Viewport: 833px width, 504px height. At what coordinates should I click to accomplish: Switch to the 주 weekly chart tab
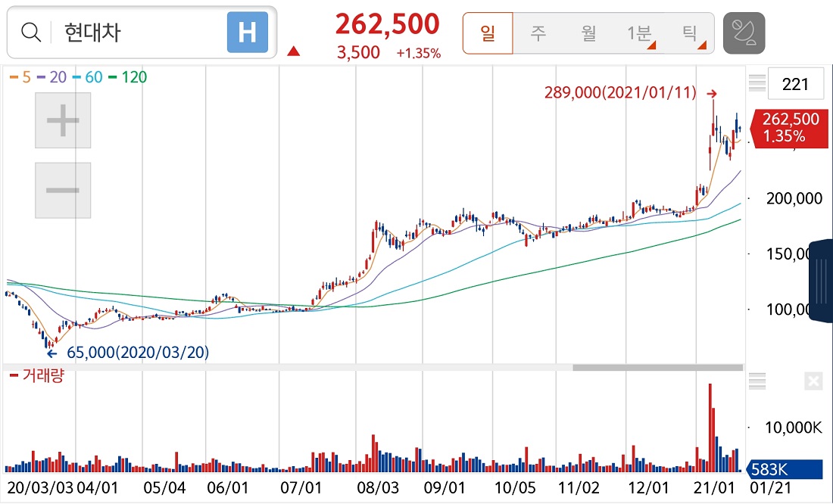pos(538,33)
